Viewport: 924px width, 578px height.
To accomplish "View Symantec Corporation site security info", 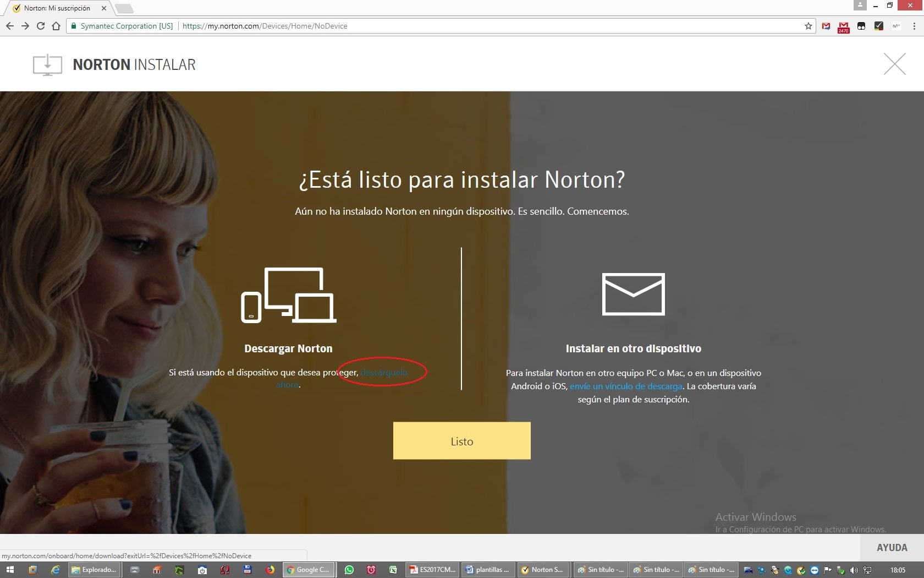I will [122, 26].
